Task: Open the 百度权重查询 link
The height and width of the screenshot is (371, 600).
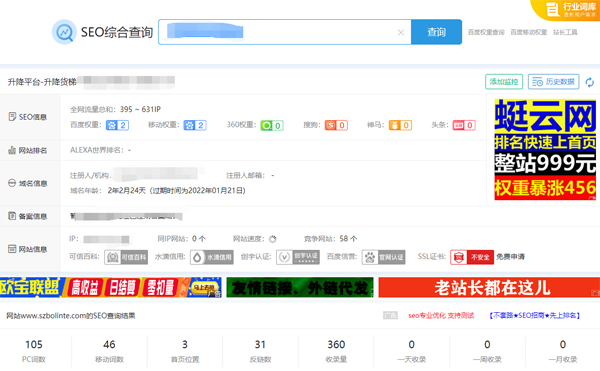Action: [x=486, y=32]
